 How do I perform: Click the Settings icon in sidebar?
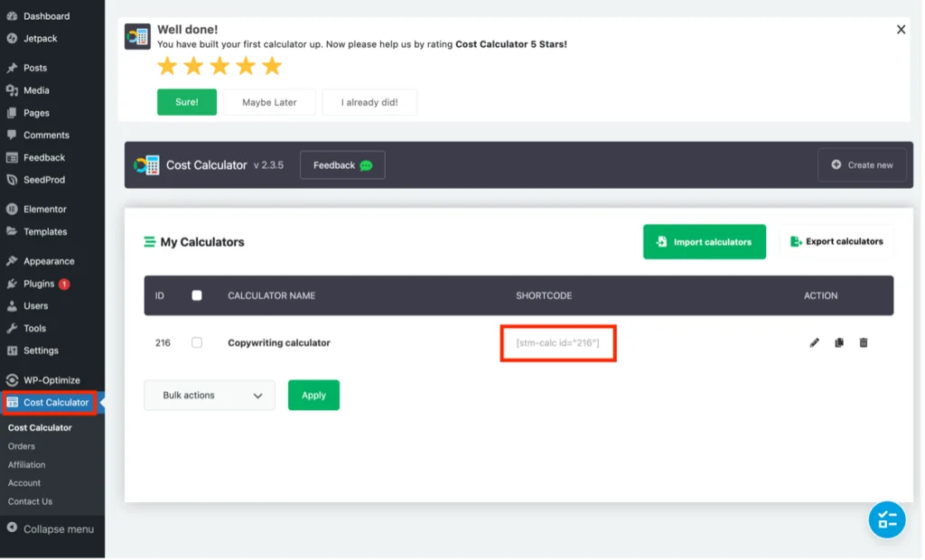pos(12,350)
